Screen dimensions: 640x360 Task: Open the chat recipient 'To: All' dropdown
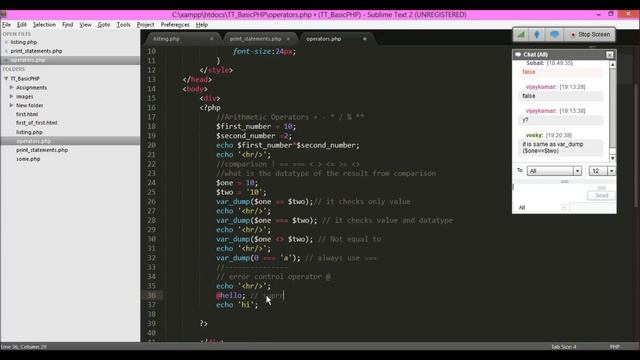[554, 171]
